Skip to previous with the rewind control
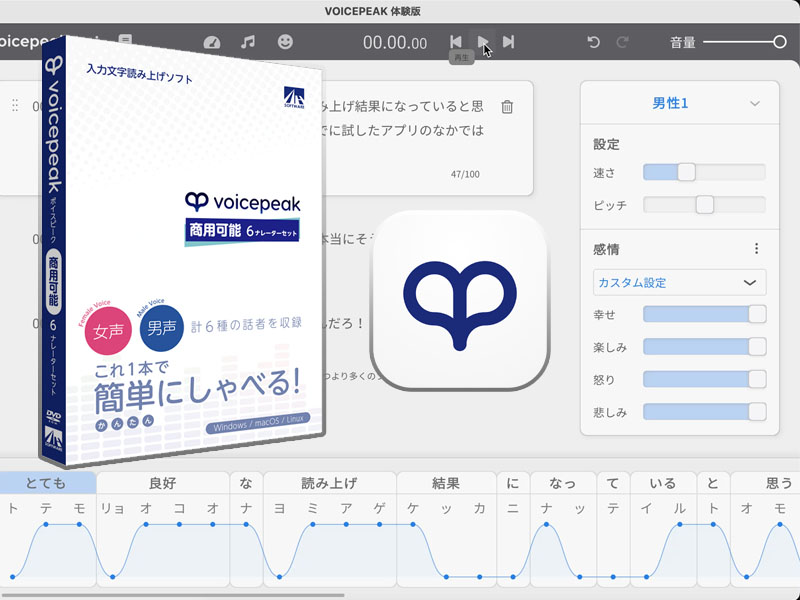The image size is (800, 600). 456,42
